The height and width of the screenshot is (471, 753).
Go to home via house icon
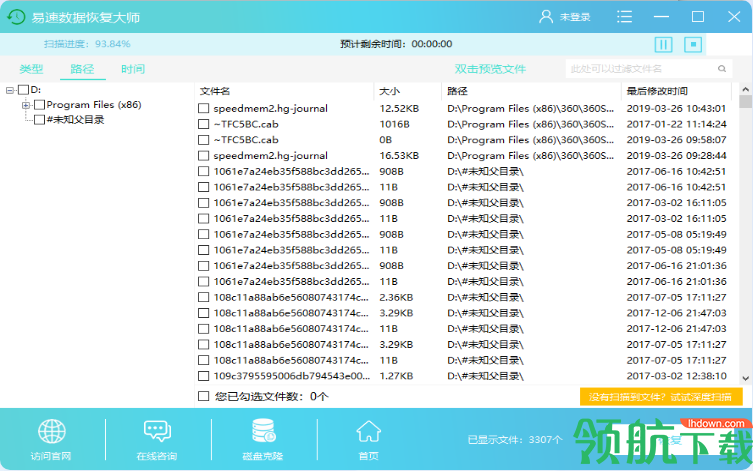click(368, 431)
